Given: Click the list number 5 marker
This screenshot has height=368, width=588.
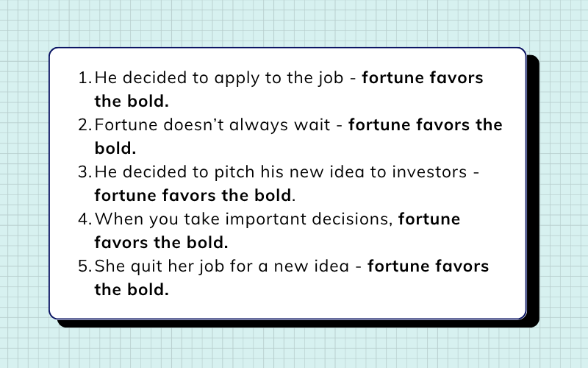Looking at the screenshot, I should click(85, 266).
